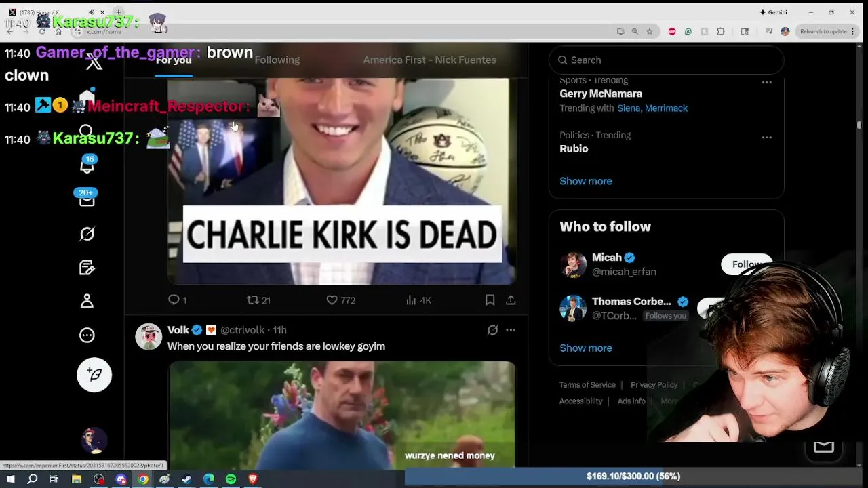The width and height of the screenshot is (868, 488).
Task: Open the Siena trending link
Action: click(629, 108)
